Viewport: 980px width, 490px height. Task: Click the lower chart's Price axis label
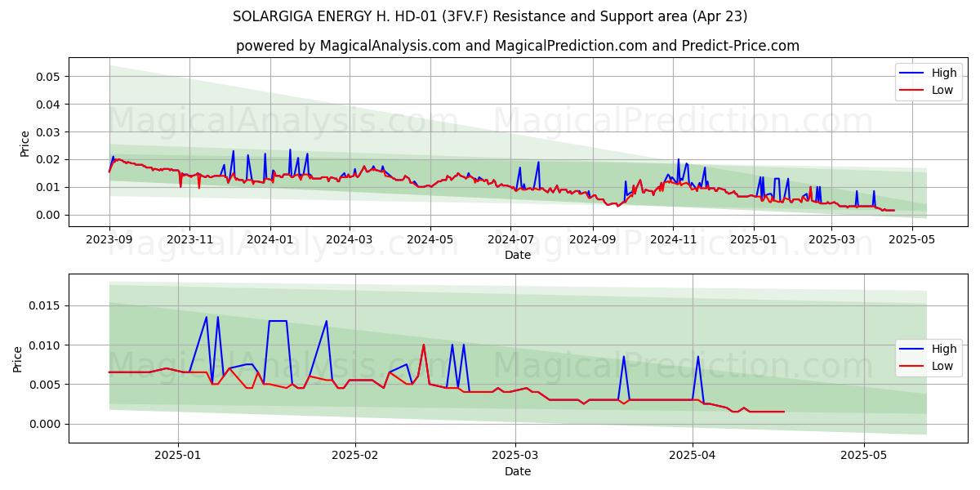click(x=18, y=359)
